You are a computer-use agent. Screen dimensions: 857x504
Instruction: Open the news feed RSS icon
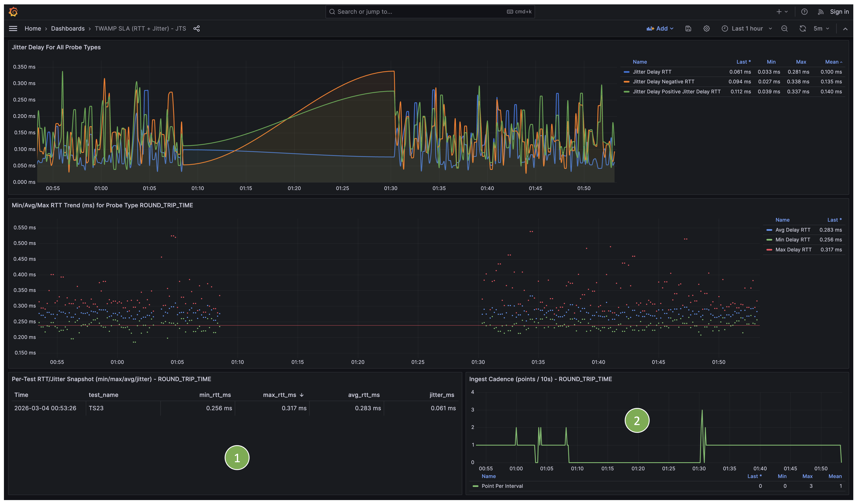click(x=821, y=12)
